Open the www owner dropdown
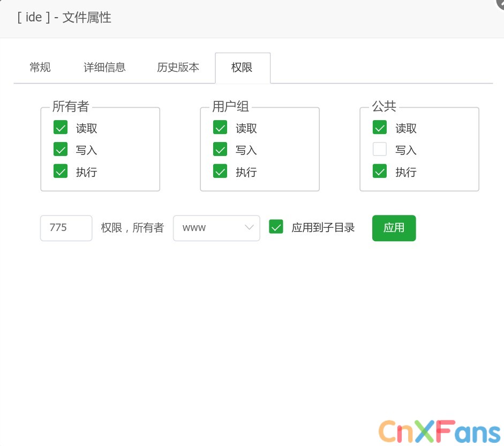 (216, 227)
